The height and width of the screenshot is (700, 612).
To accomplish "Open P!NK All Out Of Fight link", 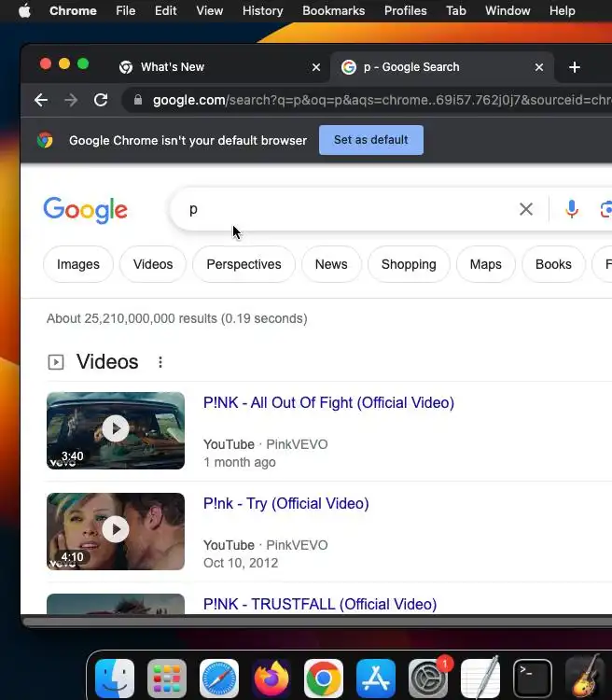I will coord(328,402).
